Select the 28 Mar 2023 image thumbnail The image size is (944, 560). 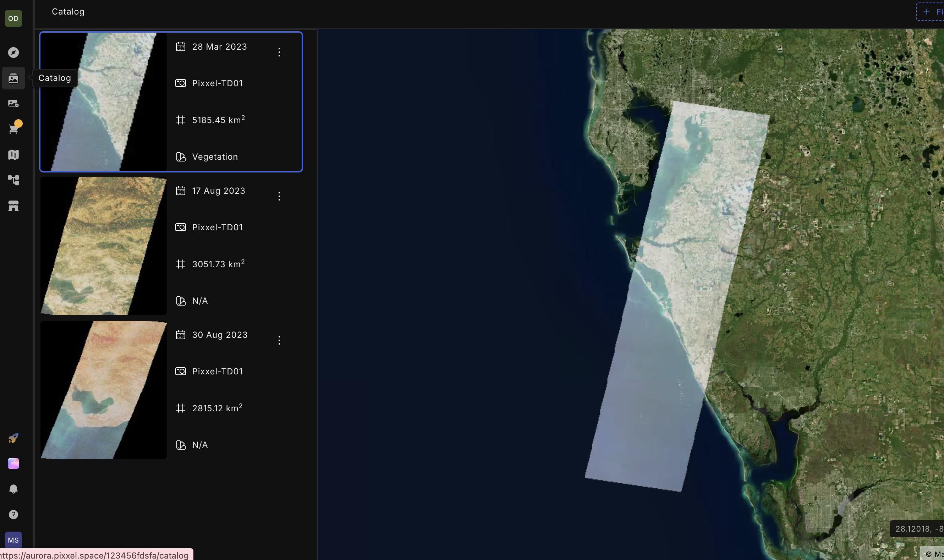104,102
